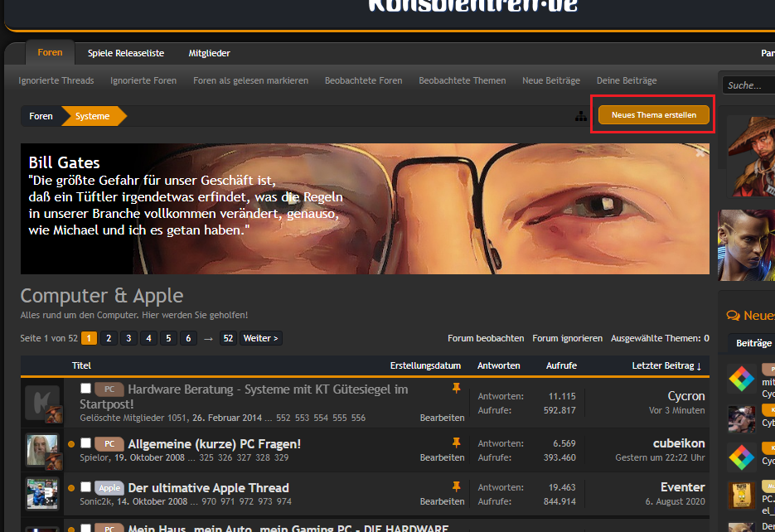
Task: Close the Bill Gates banner with X
Action: point(700,153)
